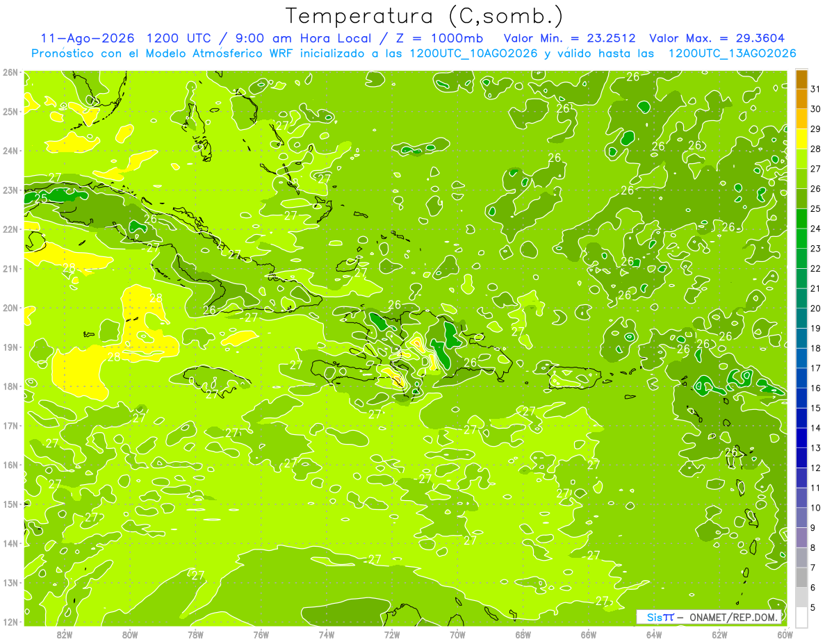
Task: Click the "12N" latitude axis label
Action: click(10, 622)
